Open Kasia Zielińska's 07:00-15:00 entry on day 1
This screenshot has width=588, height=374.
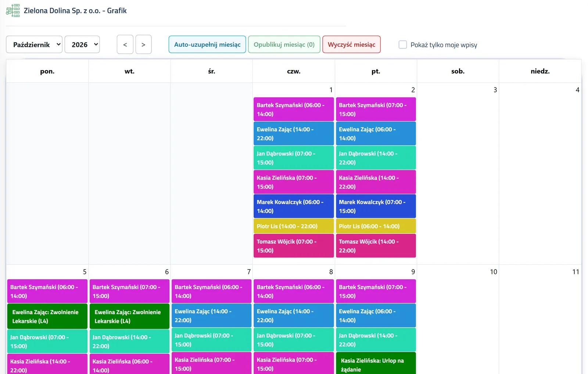click(294, 182)
